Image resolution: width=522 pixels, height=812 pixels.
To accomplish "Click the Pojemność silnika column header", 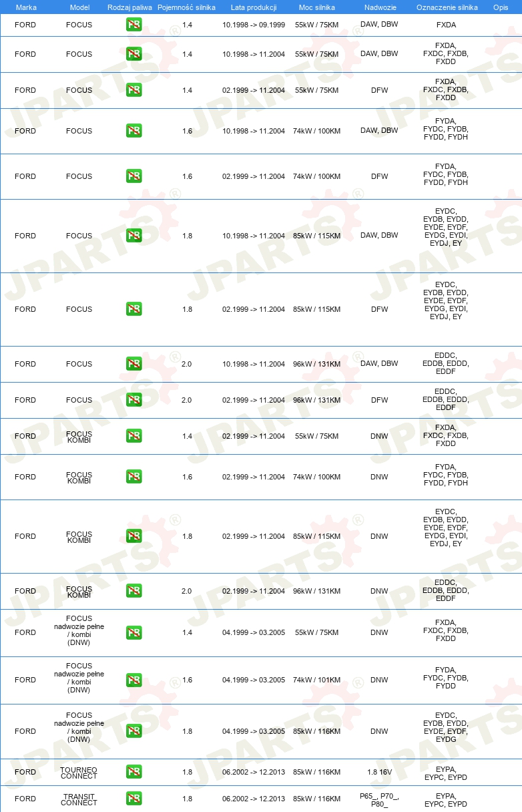I will tap(186, 7).
